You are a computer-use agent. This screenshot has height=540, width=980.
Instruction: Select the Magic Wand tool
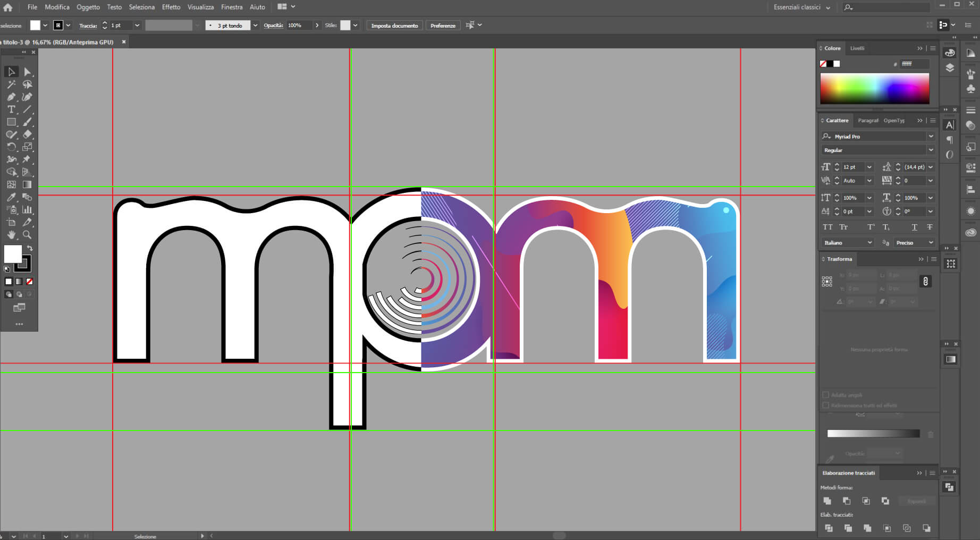click(11, 85)
